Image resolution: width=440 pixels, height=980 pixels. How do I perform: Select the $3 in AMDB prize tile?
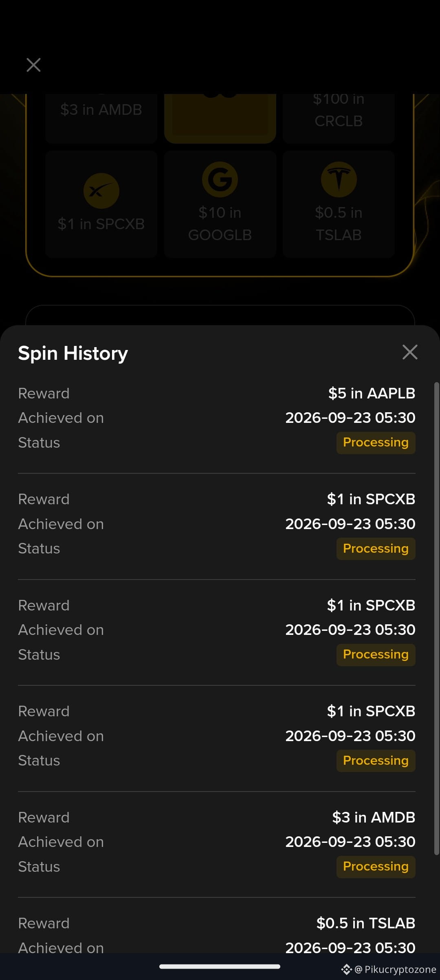(x=101, y=118)
